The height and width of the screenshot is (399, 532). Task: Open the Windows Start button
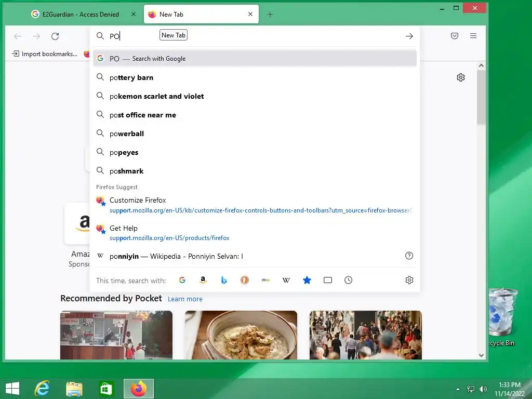[12, 389]
